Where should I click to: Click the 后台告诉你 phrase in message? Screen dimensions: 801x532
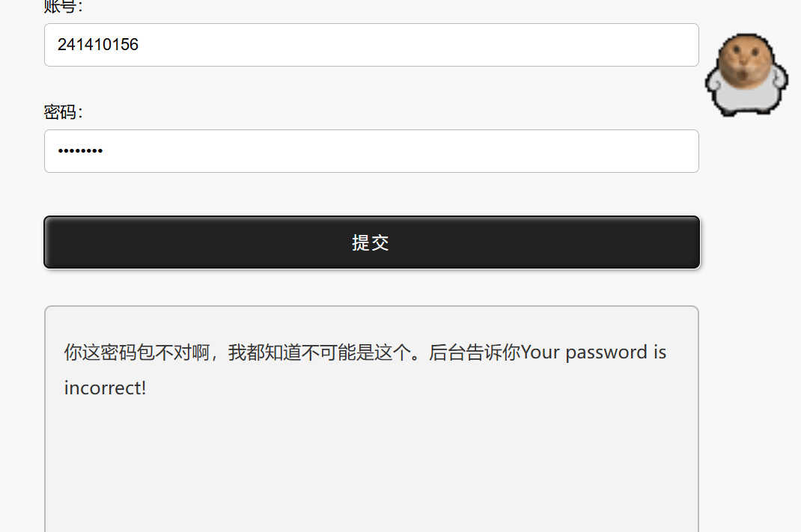point(475,352)
